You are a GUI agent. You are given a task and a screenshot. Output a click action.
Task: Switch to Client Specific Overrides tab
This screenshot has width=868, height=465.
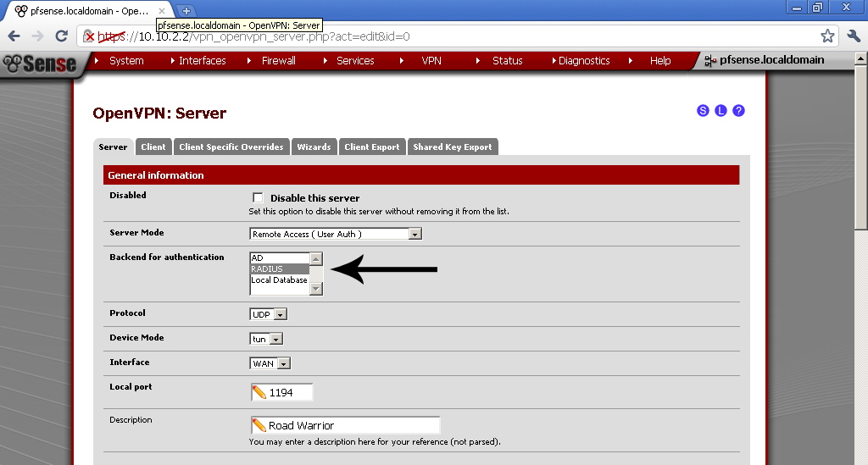click(231, 147)
